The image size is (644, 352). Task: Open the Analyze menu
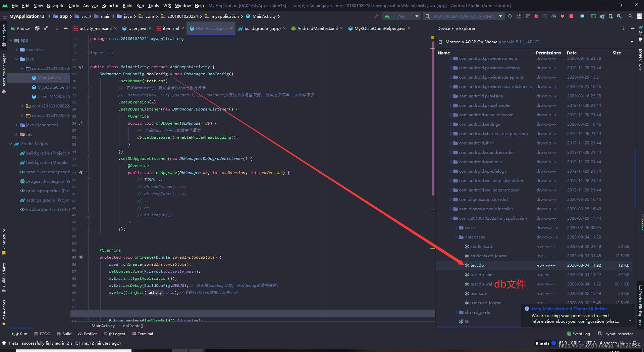click(x=91, y=5)
